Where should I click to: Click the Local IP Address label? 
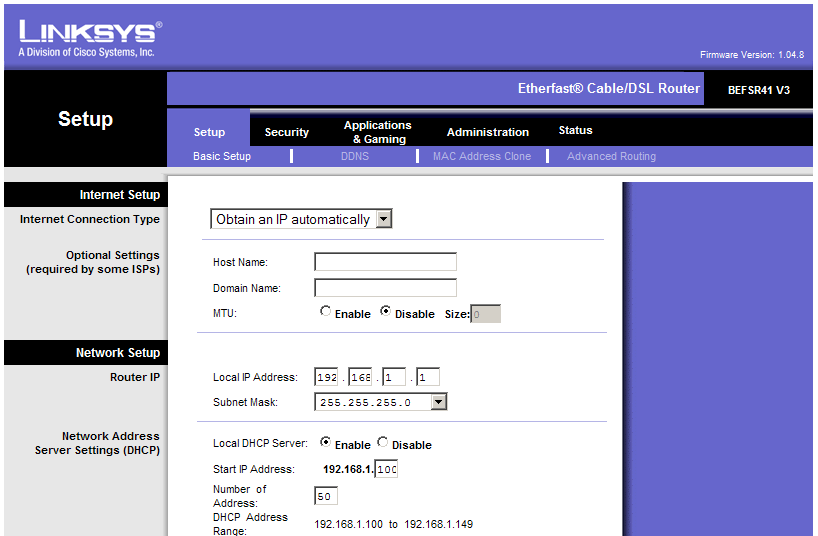tap(255, 377)
